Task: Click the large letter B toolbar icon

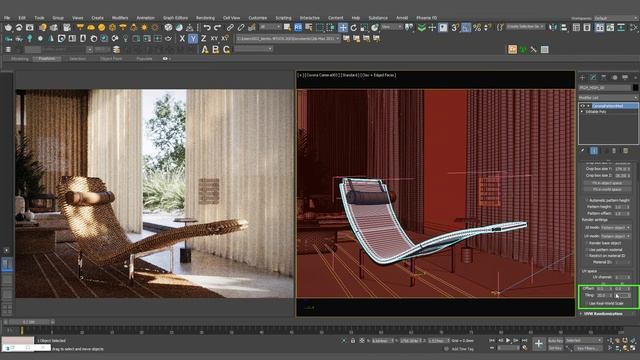Action: pos(216,49)
